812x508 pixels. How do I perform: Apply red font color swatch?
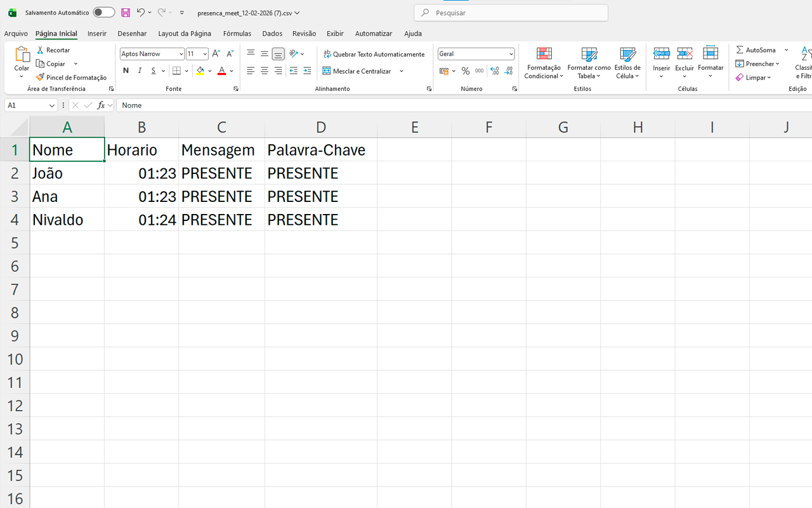[221, 71]
